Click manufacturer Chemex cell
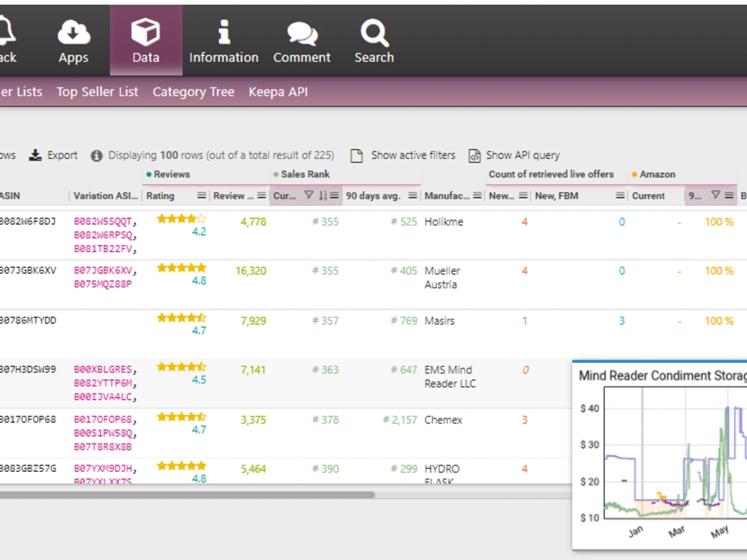This screenshot has width=747, height=560. coord(443,420)
